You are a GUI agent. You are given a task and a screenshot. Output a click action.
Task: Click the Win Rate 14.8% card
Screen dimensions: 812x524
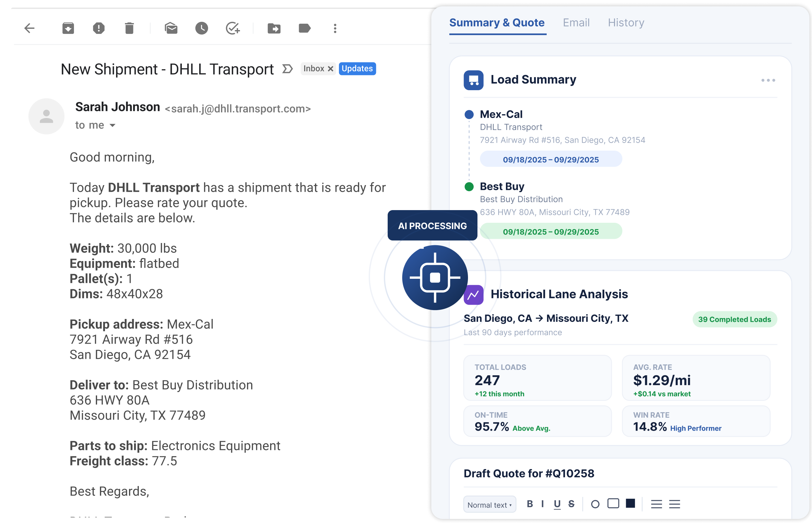(696, 421)
